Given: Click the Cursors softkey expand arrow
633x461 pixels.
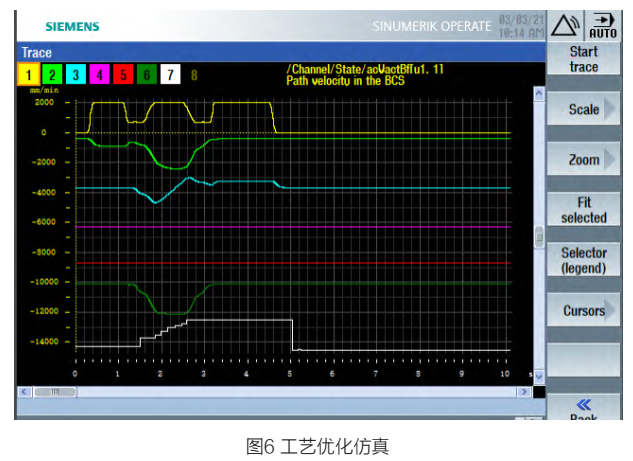Looking at the screenshot, I should [x=610, y=310].
